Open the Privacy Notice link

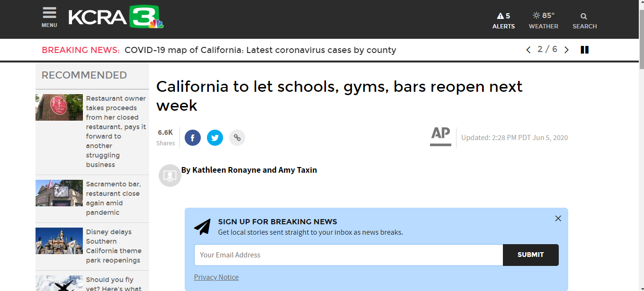[216, 277]
